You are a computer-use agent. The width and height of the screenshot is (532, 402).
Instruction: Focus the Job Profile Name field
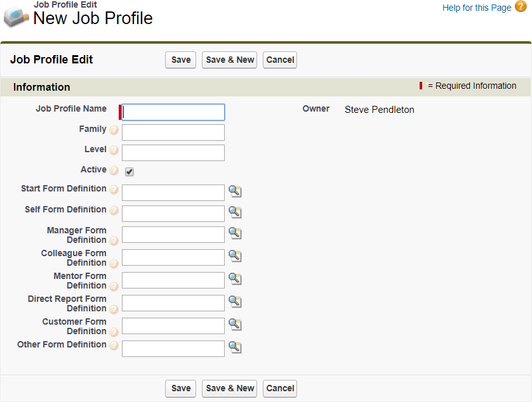(x=173, y=112)
